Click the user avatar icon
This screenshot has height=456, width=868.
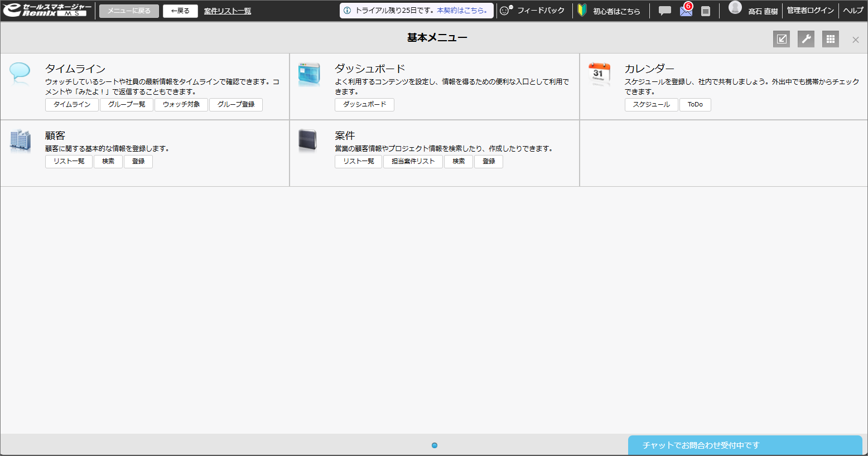(735, 8)
